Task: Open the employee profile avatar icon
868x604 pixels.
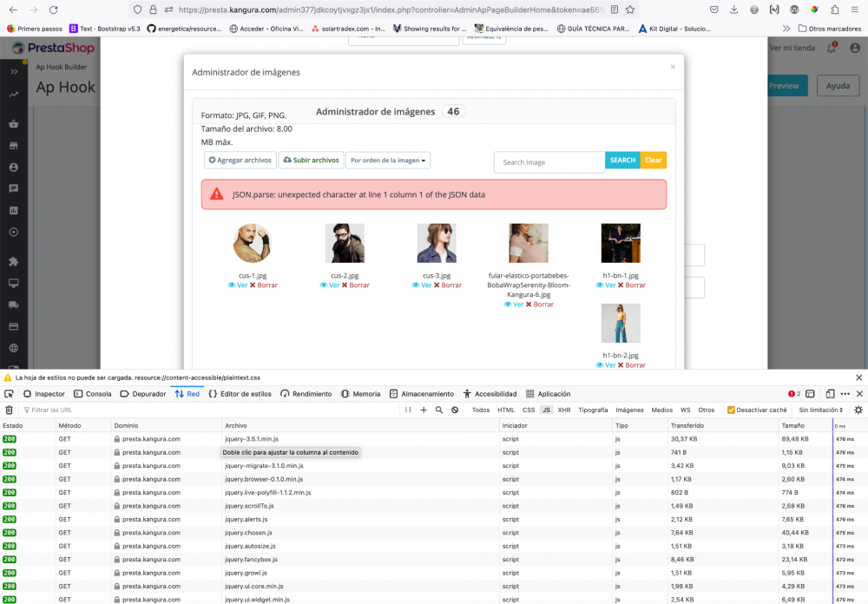Action: point(855,49)
